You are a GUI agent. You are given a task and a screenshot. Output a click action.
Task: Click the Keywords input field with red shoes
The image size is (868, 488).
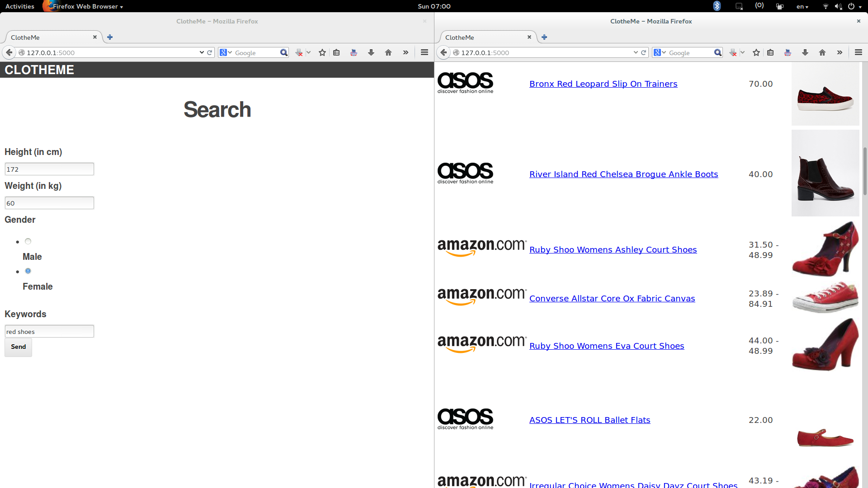pyautogui.click(x=49, y=332)
